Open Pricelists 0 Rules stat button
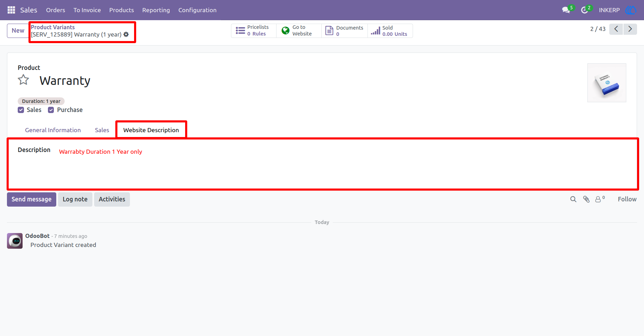 pos(254,31)
